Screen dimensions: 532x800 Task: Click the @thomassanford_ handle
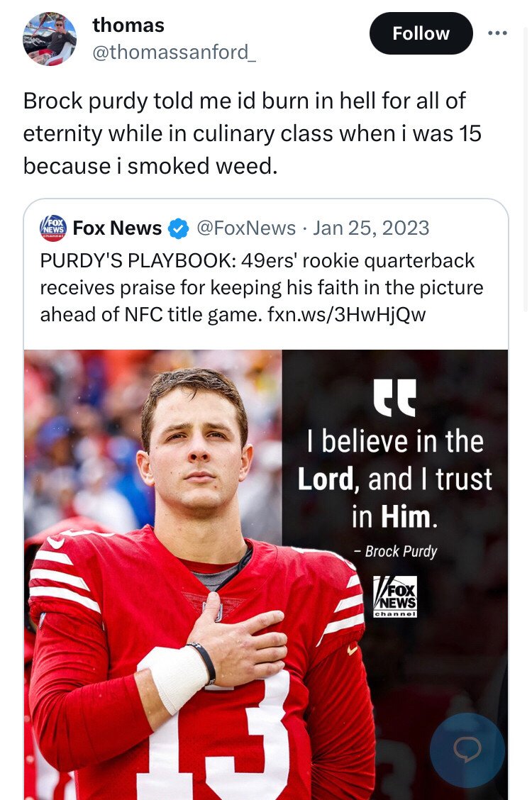tap(174, 52)
